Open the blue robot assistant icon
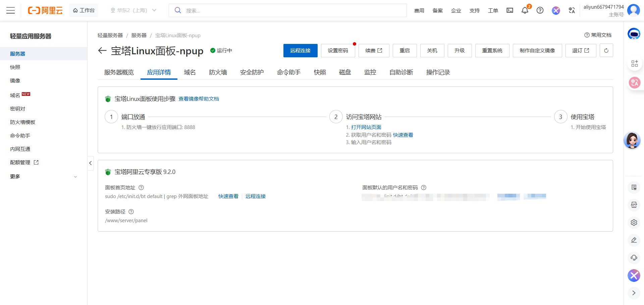This screenshot has height=305, width=644. (634, 34)
